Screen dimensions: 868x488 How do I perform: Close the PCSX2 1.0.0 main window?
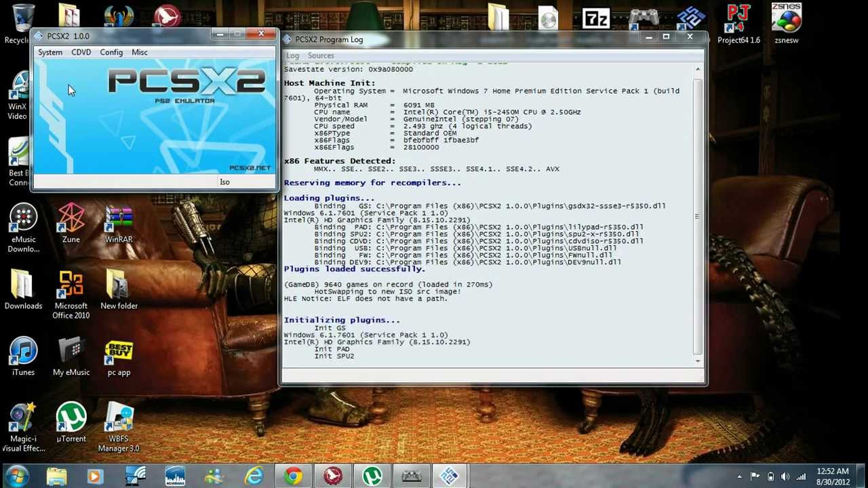point(261,33)
